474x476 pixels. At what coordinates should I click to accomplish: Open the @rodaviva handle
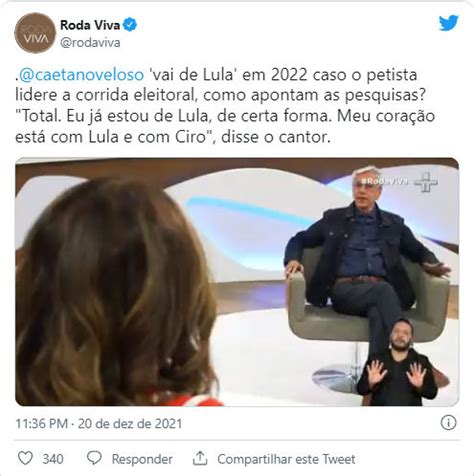click(x=90, y=43)
